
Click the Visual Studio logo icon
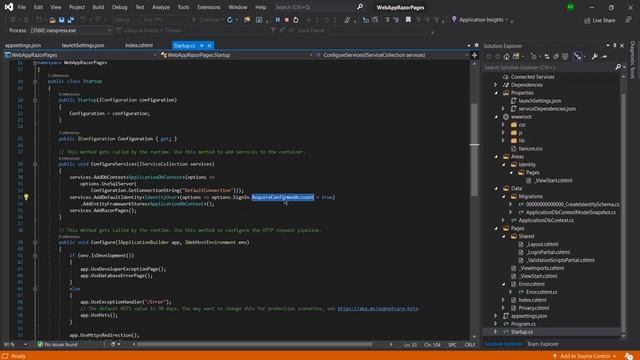click(x=9, y=7)
